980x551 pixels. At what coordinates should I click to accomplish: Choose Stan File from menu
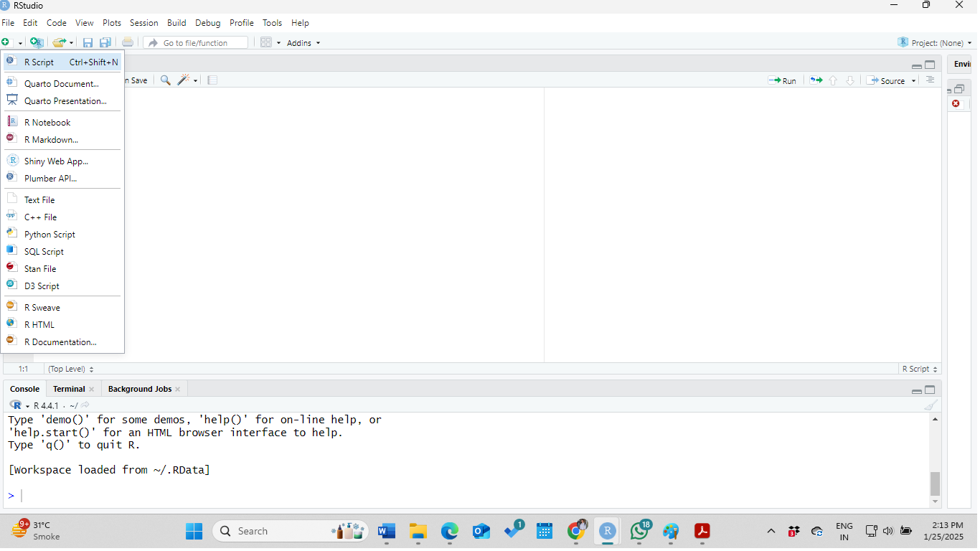[63, 269]
